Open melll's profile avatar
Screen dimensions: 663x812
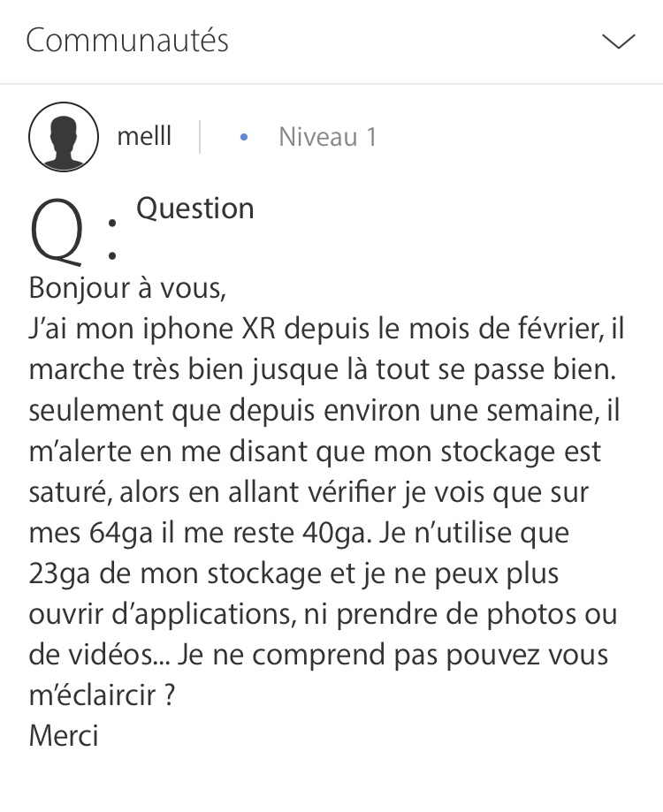[x=63, y=137]
